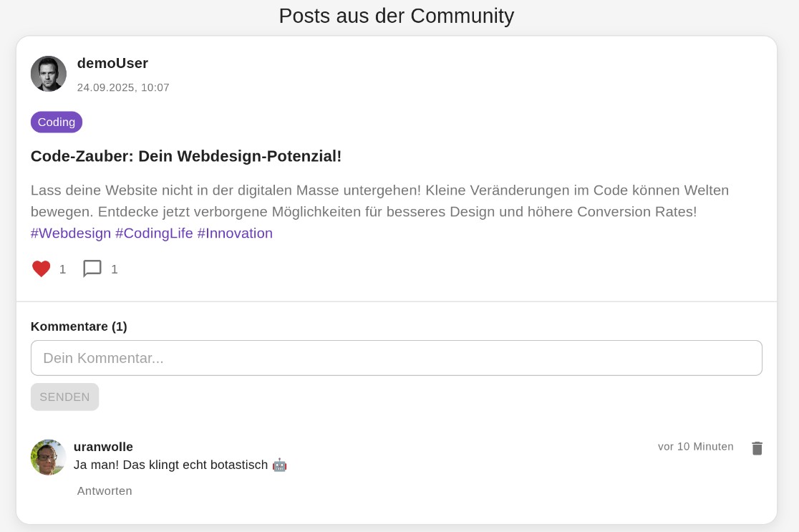This screenshot has width=799, height=532.
Task: Select the purple Coding category tag
Action: [57, 122]
